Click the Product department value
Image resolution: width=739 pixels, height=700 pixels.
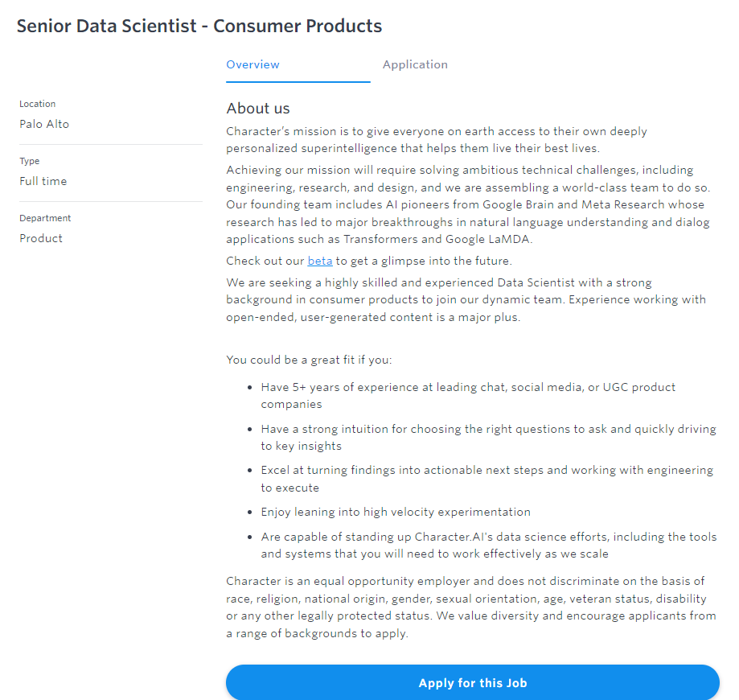(x=41, y=239)
